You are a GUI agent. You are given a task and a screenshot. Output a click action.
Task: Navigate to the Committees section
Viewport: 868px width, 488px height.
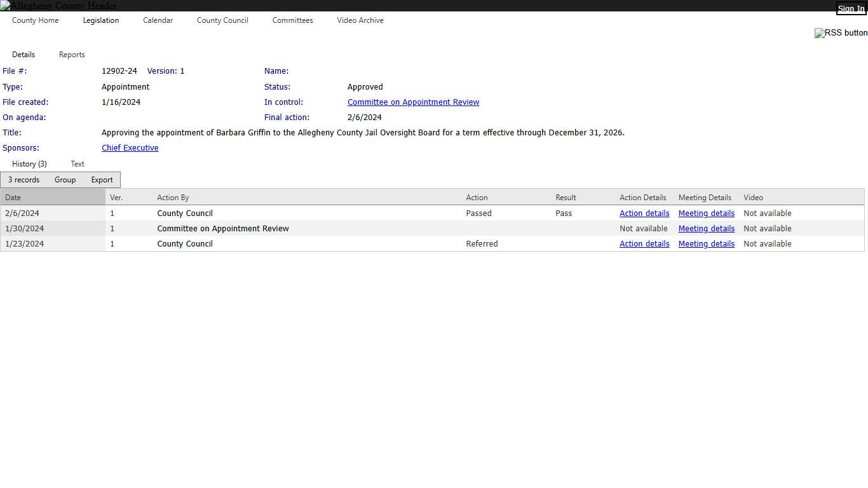coord(292,20)
